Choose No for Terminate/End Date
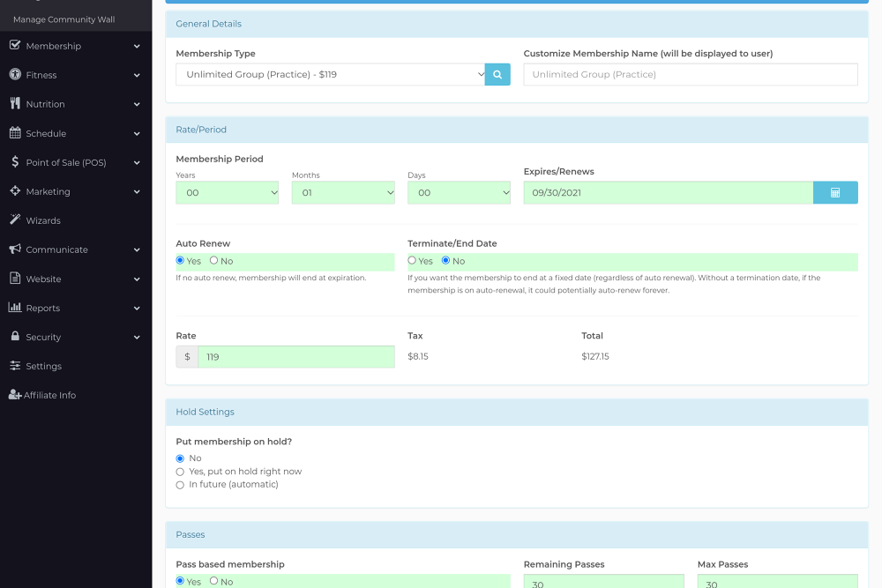882x588 pixels. 445,260
